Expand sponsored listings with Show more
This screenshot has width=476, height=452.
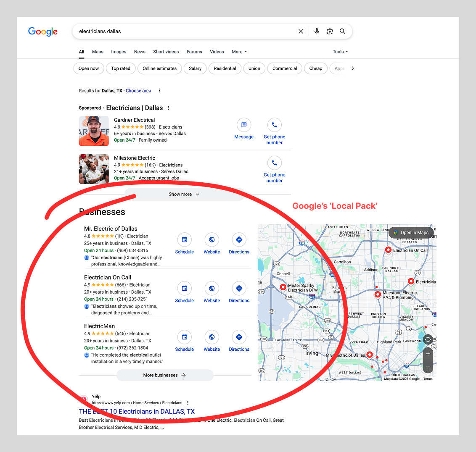pos(184,194)
